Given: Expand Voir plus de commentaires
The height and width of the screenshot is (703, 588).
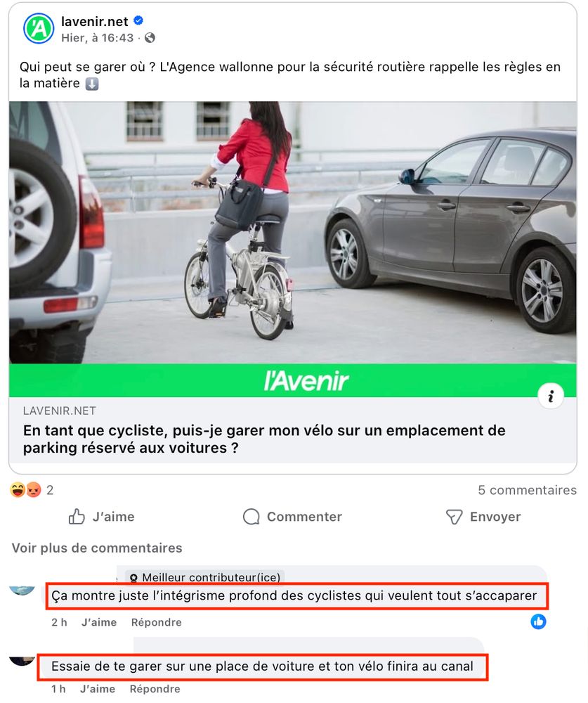Looking at the screenshot, I should pos(97,548).
